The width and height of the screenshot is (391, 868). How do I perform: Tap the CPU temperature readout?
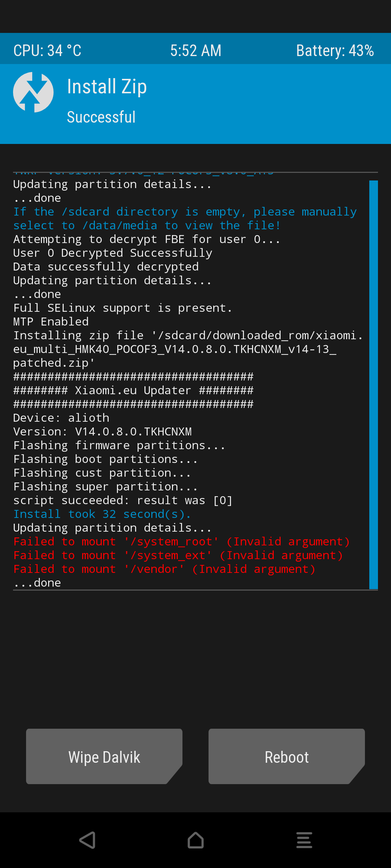pos(47,51)
